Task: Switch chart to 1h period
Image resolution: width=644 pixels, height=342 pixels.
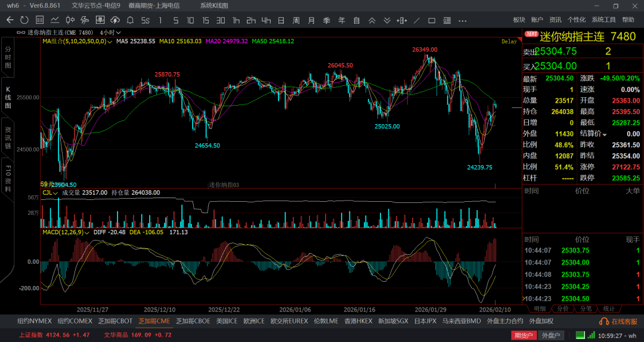Action: 236,20
